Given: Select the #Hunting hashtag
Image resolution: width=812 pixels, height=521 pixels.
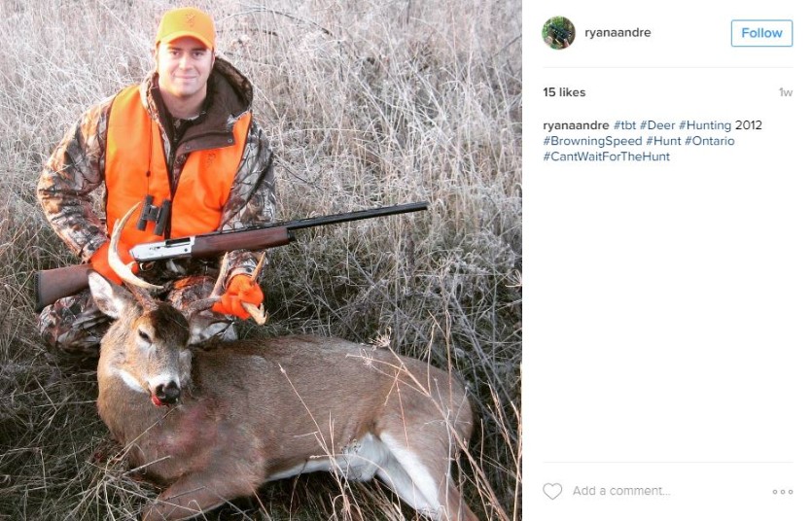Looking at the screenshot, I should 705,125.
